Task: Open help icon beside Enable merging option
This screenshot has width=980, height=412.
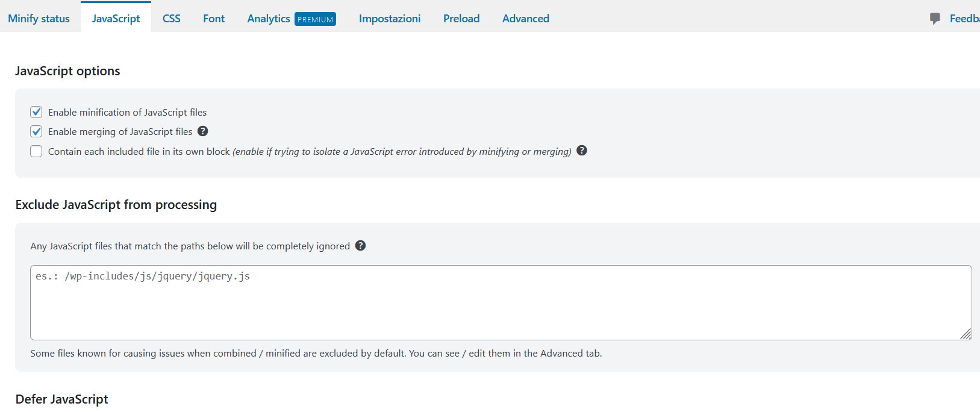Action: tap(203, 131)
